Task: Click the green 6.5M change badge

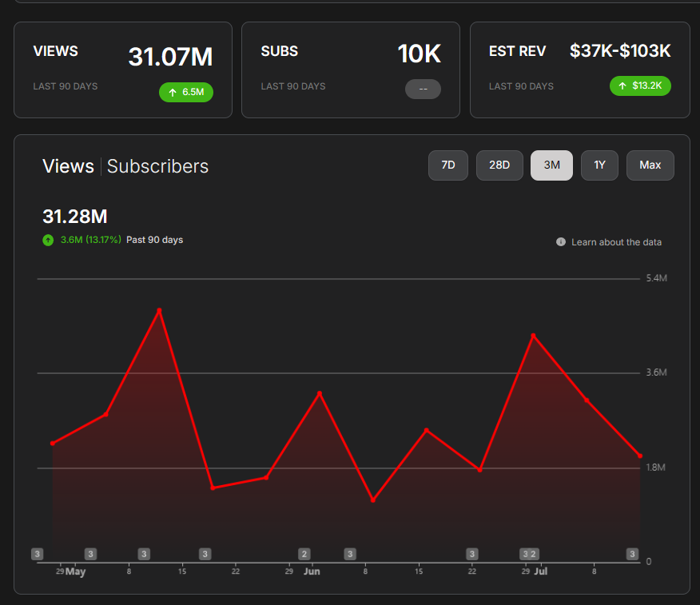Action: pos(186,93)
